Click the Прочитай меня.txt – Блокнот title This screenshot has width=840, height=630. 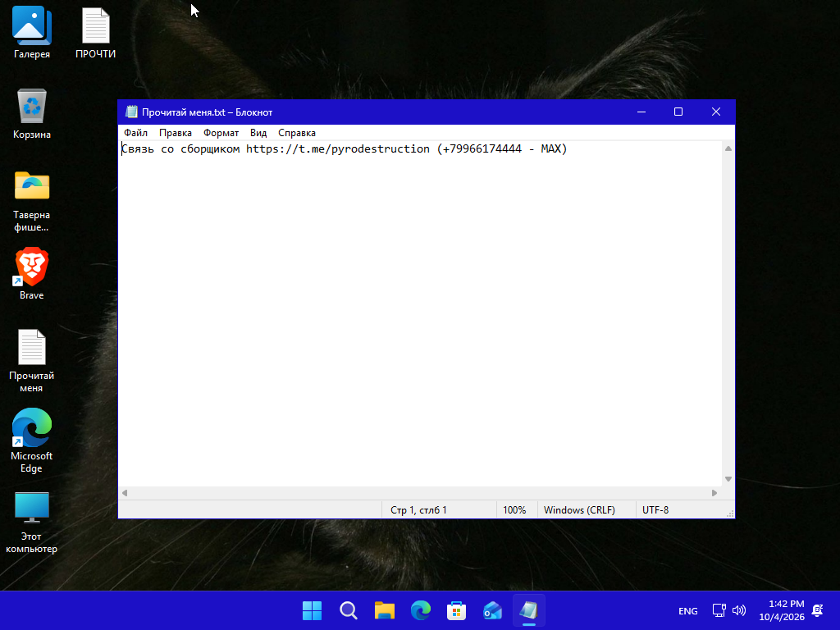(208, 112)
